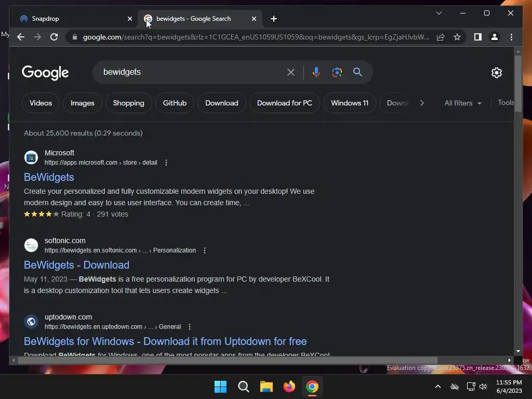The image size is (532, 399).
Task: Launch File Explorer from taskbar
Action: pos(267,387)
